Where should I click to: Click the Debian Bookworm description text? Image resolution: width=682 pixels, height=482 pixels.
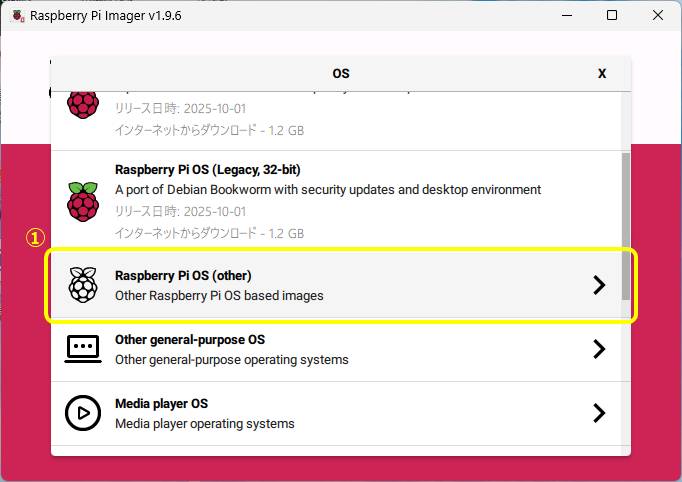328,189
